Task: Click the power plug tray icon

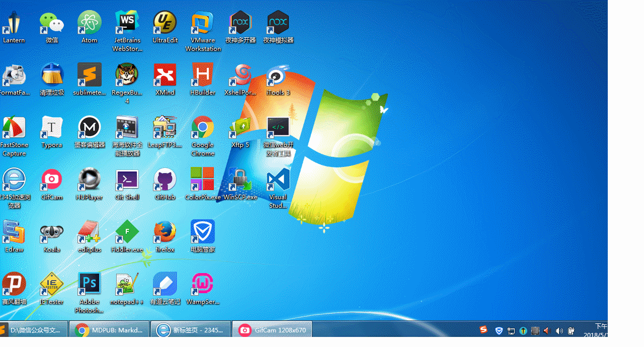Action: point(572,331)
